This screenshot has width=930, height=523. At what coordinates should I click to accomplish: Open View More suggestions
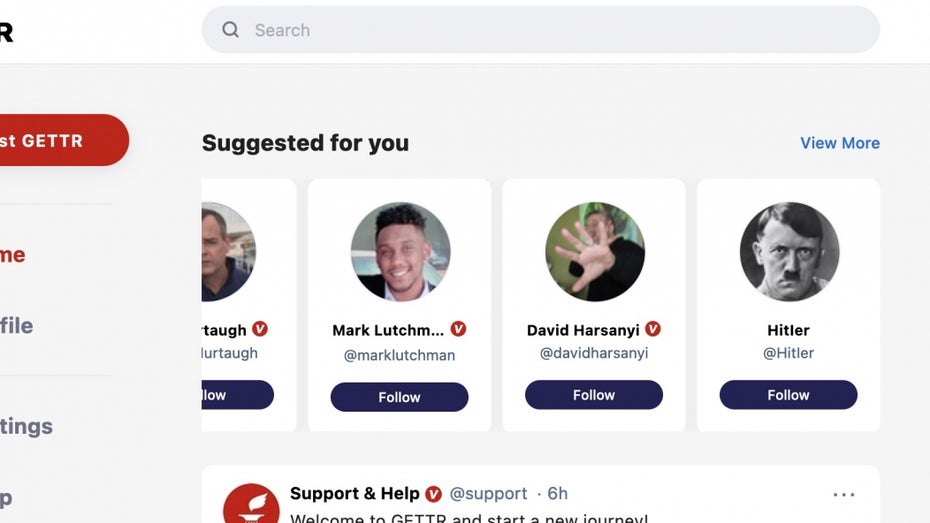coord(839,143)
